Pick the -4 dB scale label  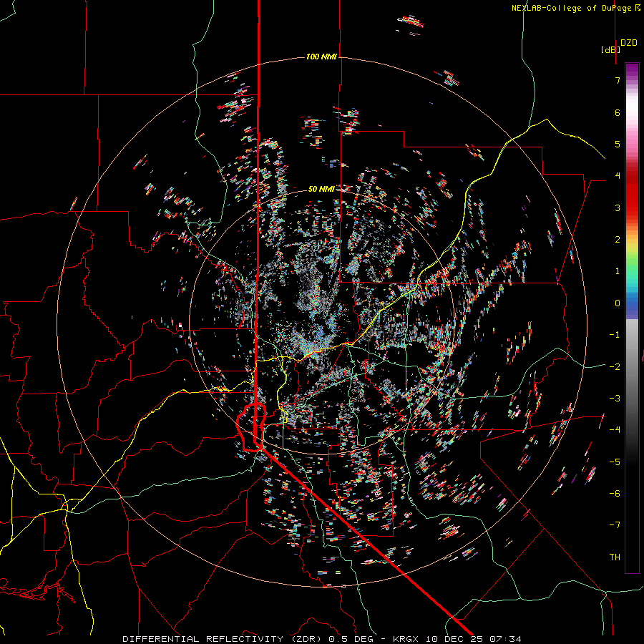[x=615, y=430]
